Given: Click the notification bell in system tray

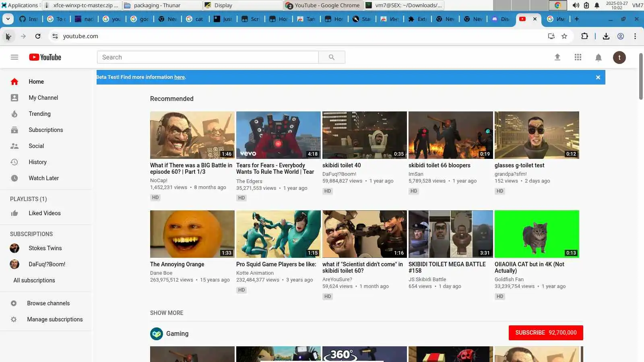Looking at the screenshot, I should click(597, 5).
